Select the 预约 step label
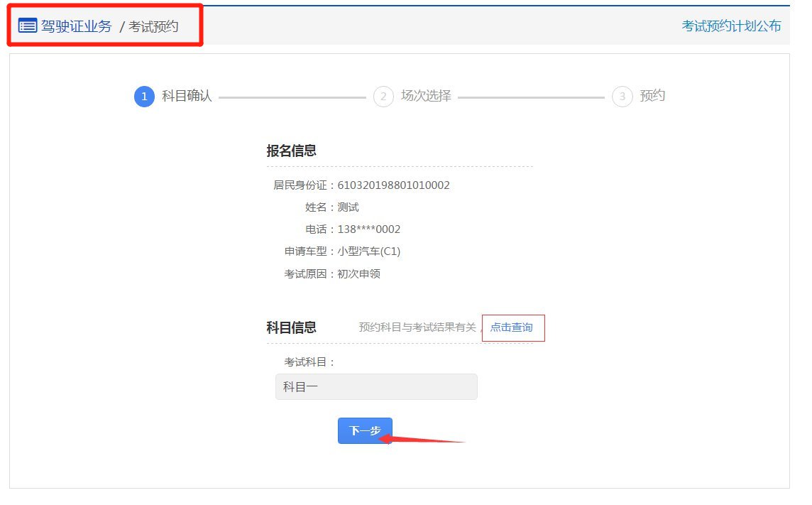Screen dimensions: 812x505 tap(652, 96)
